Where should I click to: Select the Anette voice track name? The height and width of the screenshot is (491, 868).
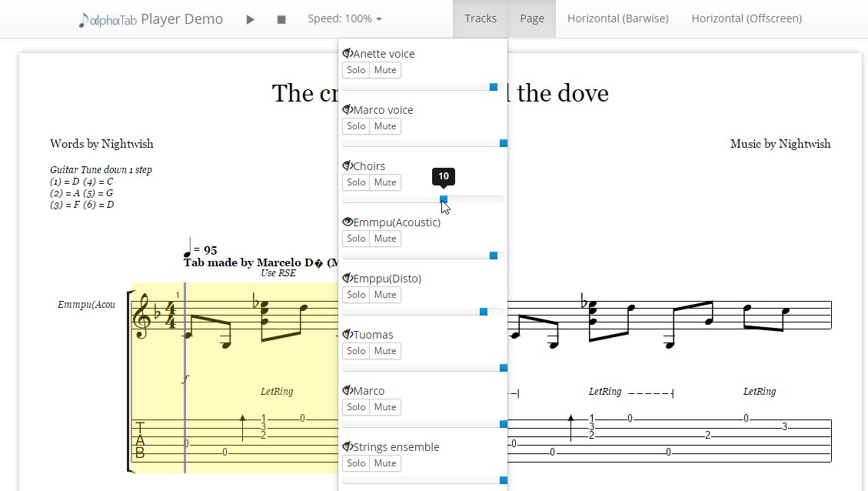(x=384, y=54)
